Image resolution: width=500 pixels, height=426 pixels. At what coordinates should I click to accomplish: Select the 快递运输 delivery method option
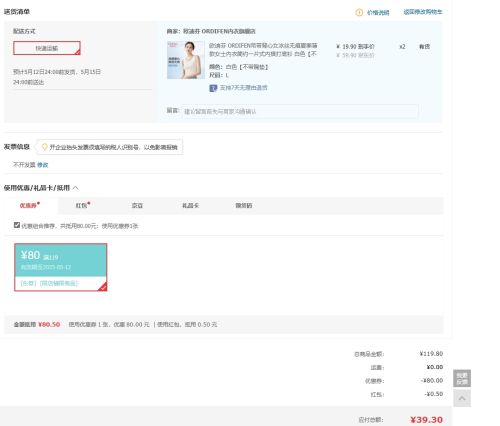pos(47,48)
